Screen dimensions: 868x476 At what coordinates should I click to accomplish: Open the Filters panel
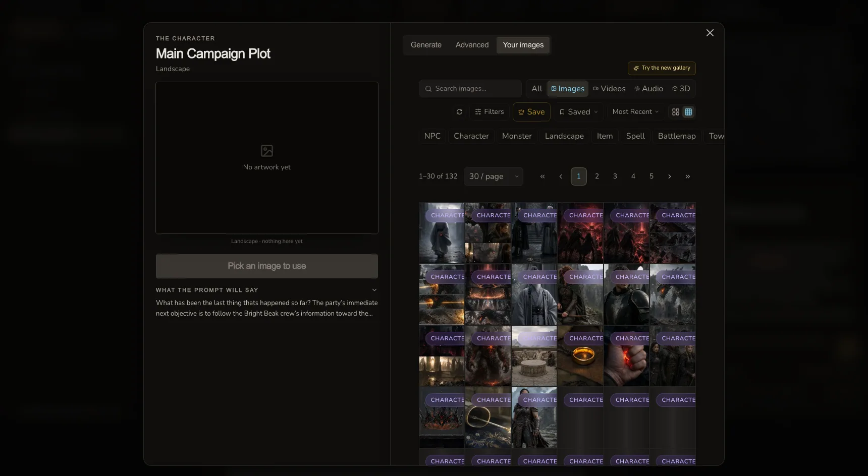pos(490,112)
